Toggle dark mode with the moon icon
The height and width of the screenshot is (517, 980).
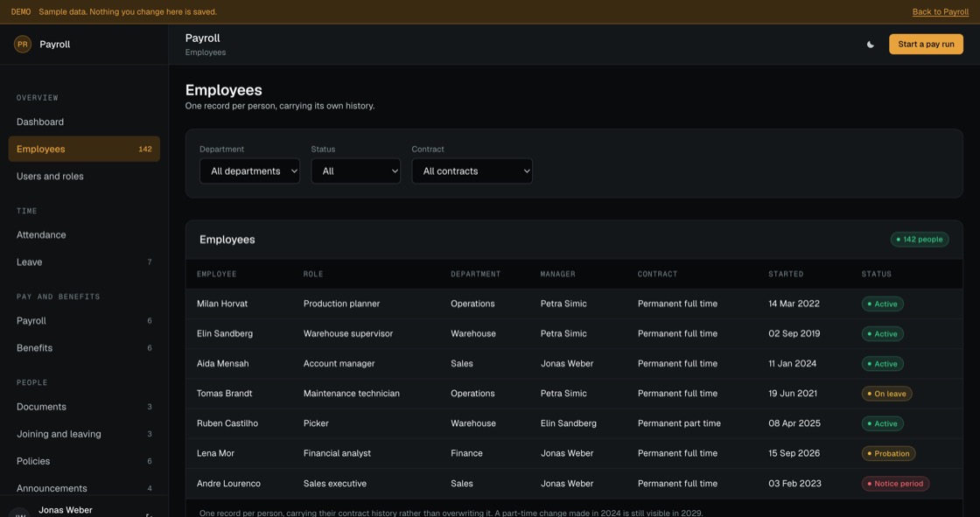(x=870, y=45)
